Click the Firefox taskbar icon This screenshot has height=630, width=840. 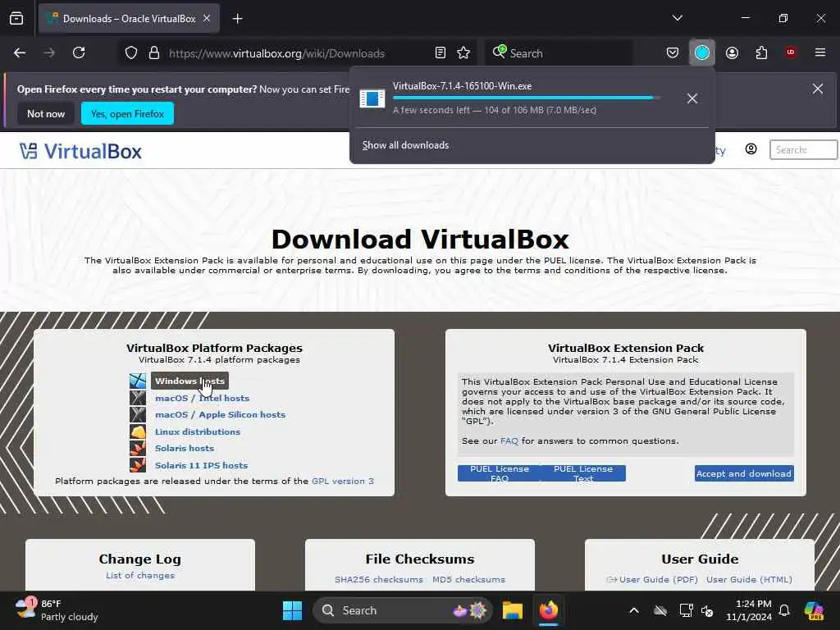[x=548, y=610]
